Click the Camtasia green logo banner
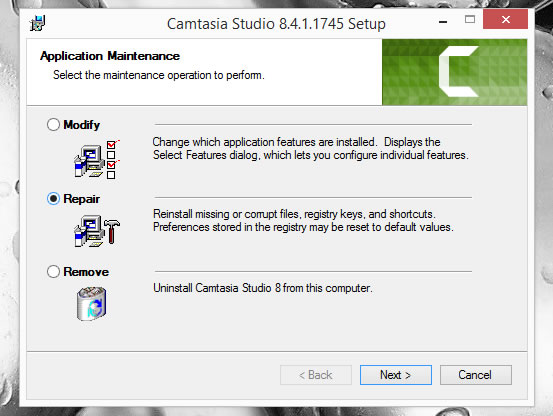Screen dimensions: 553x416 (x=454, y=72)
